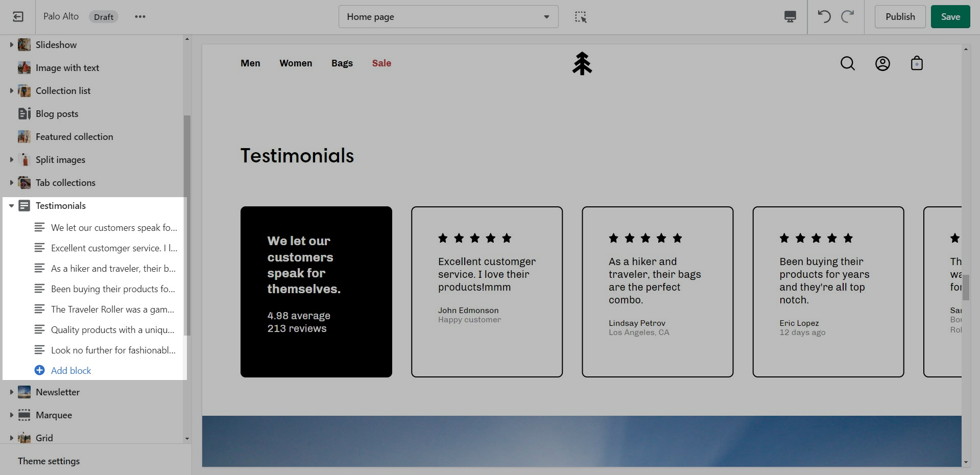Screen dimensions: 980x475
Task: Switch to the desktop preview icon
Action: tap(790, 17)
